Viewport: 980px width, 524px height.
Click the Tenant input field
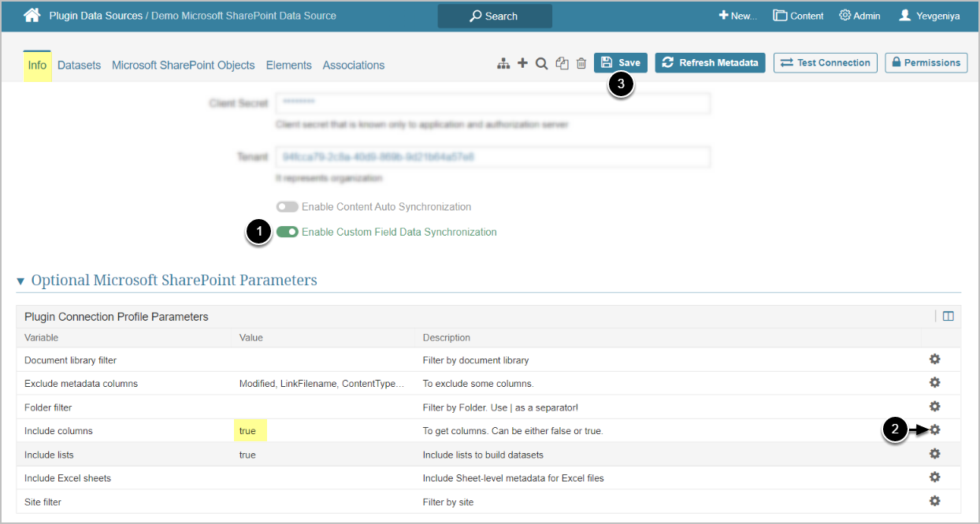(x=493, y=157)
